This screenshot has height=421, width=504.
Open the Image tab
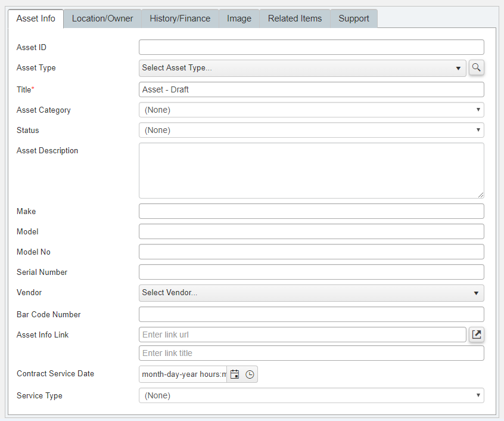pyautogui.click(x=239, y=18)
